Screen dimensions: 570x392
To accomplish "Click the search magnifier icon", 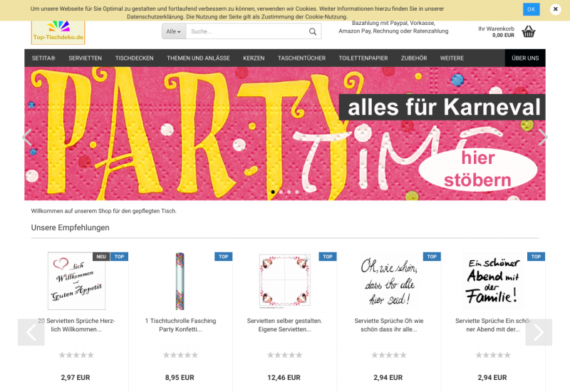I will pyautogui.click(x=312, y=31).
